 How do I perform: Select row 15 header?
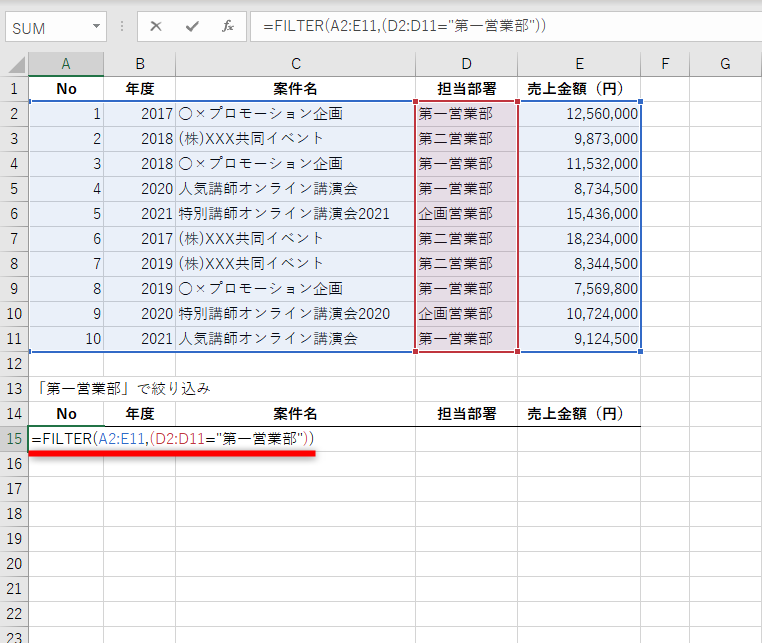(x=14, y=439)
